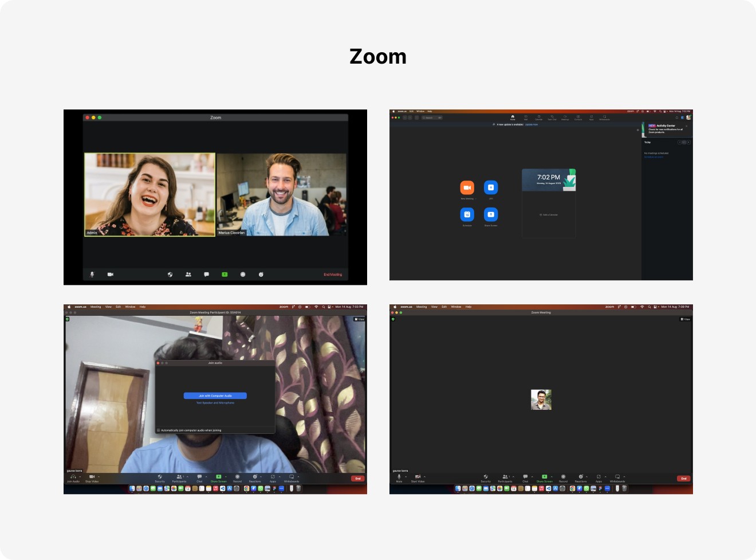This screenshot has width=756, height=560.
Task: Open chat bubble icon in two-participant meeting
Action: 206,275
